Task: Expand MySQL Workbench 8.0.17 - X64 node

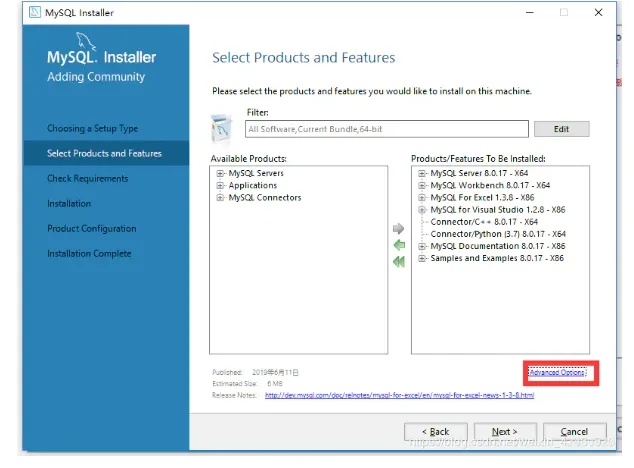Action: click(422, 185)
